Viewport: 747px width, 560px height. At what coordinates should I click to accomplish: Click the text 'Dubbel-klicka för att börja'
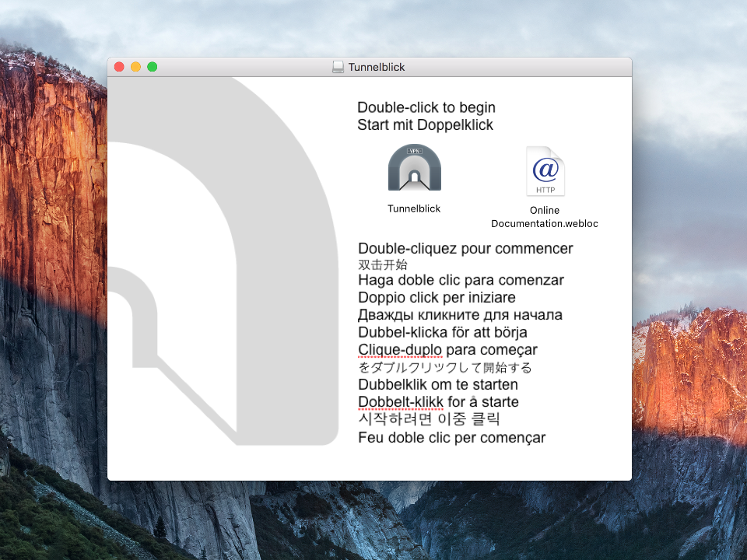tap(443, 332)
